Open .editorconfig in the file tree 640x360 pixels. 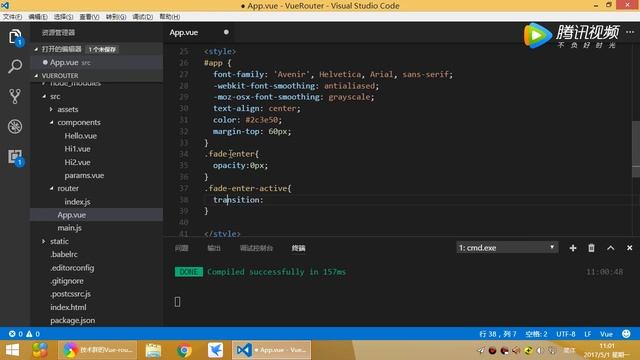(72, 268)
